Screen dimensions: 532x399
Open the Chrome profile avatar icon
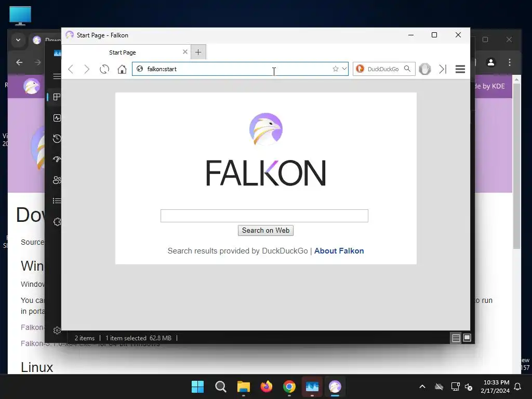tap(491, 62)
